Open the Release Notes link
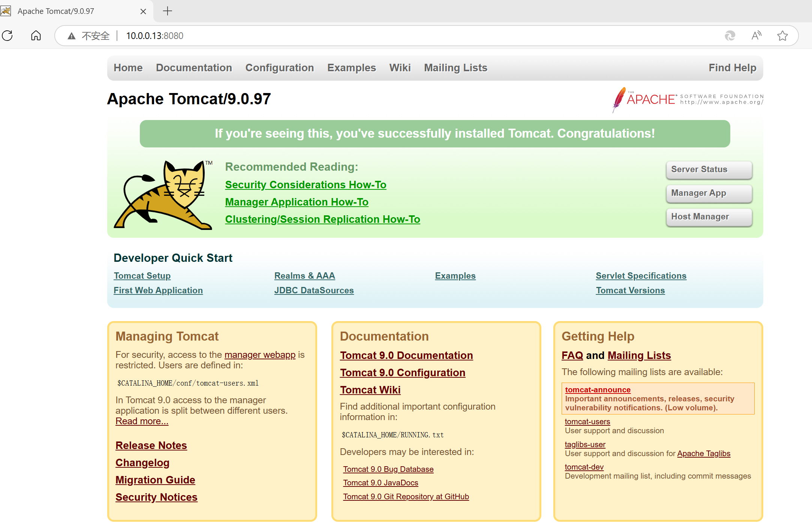This screenshot has height=527, width=812. pyautogui.click(x=151, y=446)
